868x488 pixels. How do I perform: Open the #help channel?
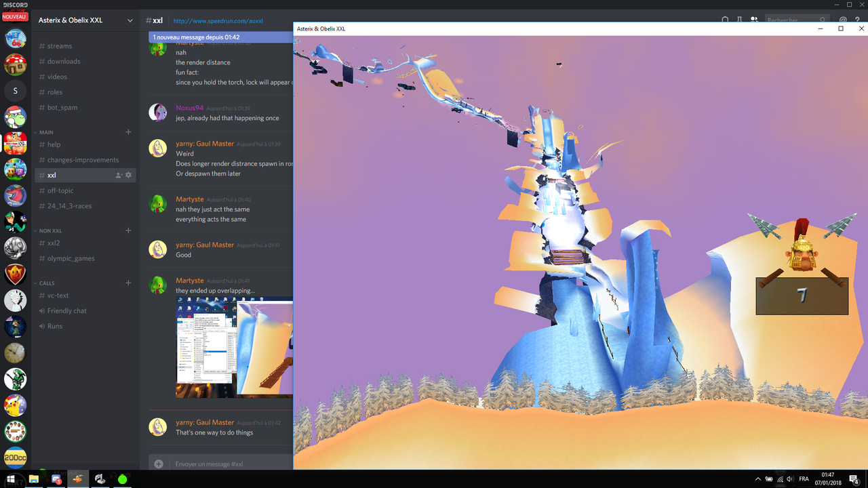[x=85, y=144]
